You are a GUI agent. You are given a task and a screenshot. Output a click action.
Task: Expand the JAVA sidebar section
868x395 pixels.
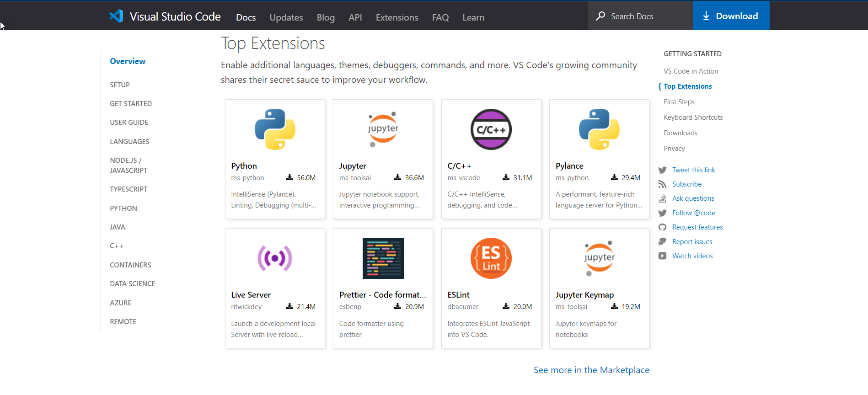click(118, 227)
